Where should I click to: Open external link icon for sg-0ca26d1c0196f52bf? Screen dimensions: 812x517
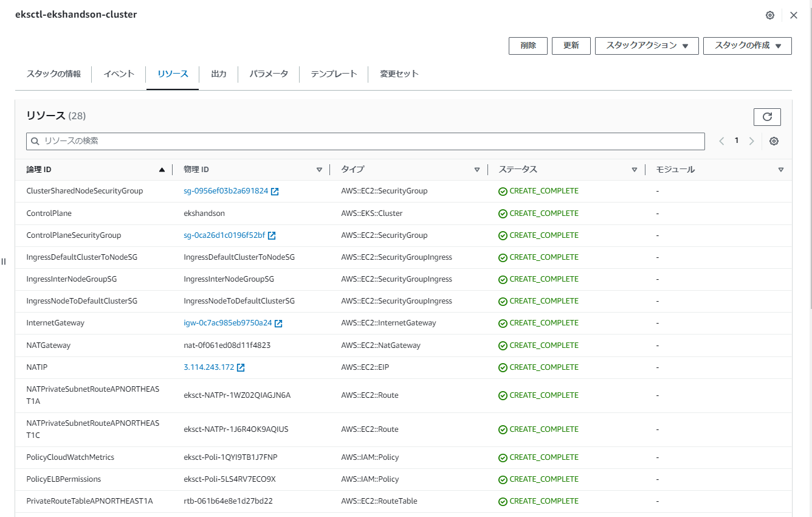pos(272,235)
